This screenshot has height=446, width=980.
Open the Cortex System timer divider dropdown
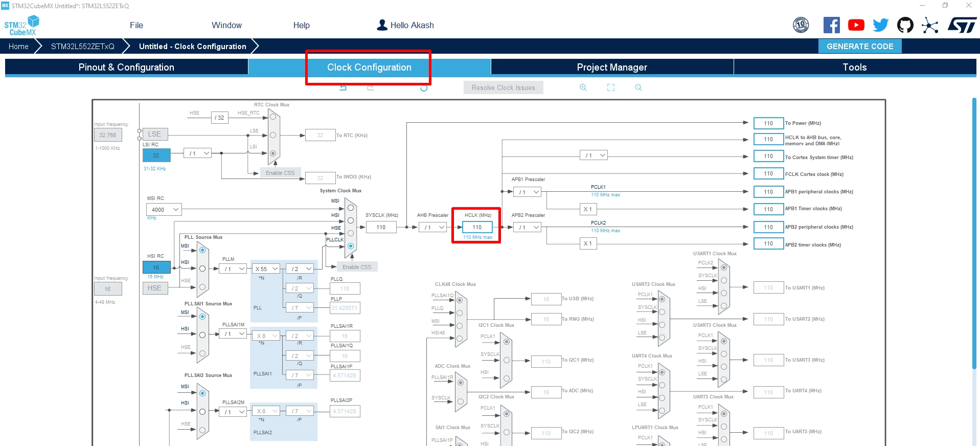[x=594, y=155]
